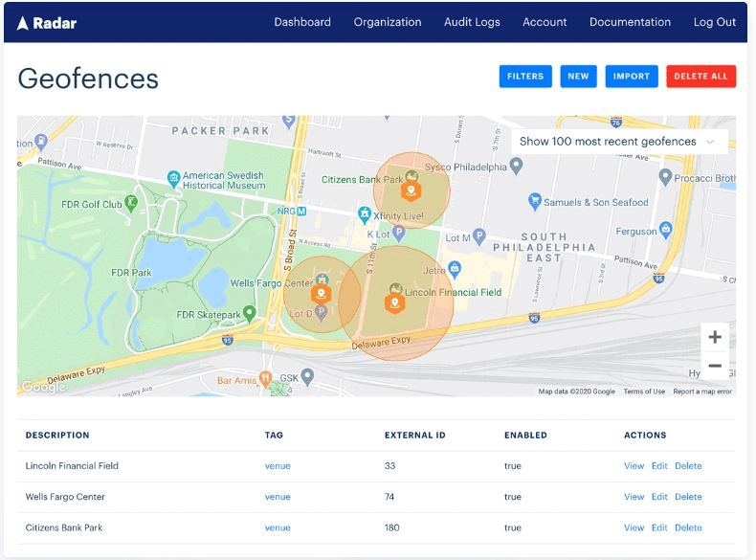Click the FDR Golf Club map pin
Screen dimensions: 756x560
pyautogui.click(x=131, y=203)
